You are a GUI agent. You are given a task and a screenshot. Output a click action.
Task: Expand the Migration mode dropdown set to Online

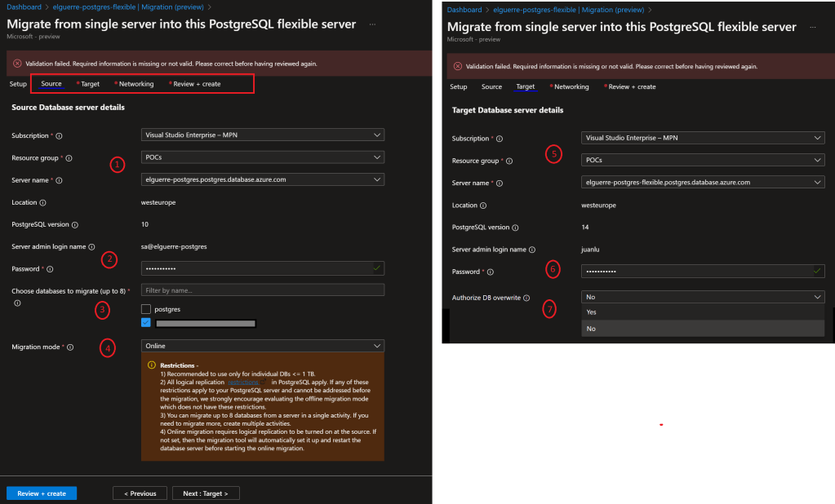click(x=262, y=346)
